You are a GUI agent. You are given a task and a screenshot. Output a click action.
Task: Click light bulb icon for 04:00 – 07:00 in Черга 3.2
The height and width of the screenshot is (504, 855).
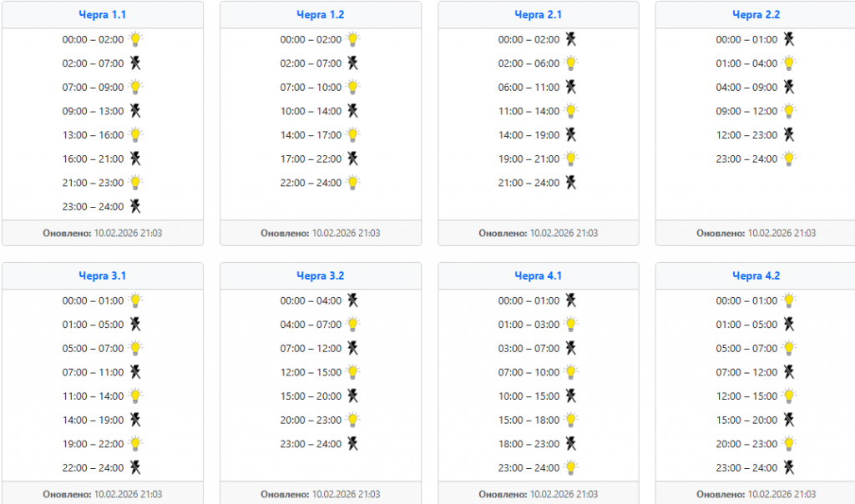click(353, 324)
